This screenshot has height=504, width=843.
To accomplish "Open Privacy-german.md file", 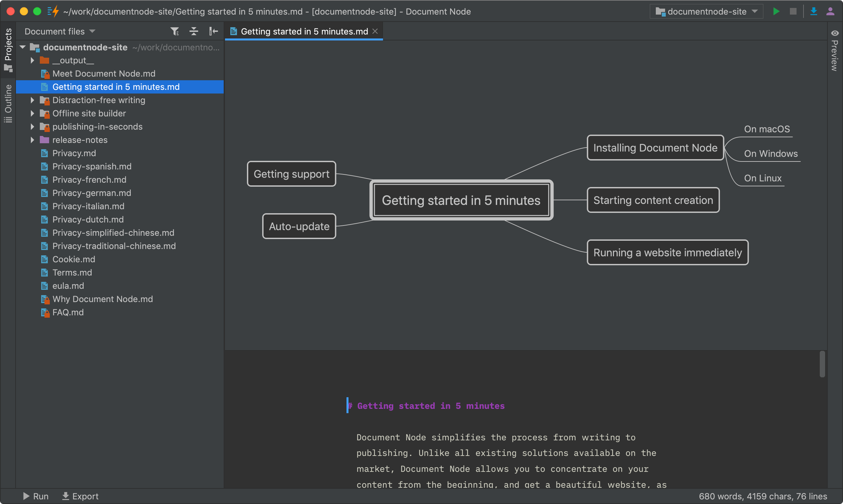I will (x=92, y=193).
